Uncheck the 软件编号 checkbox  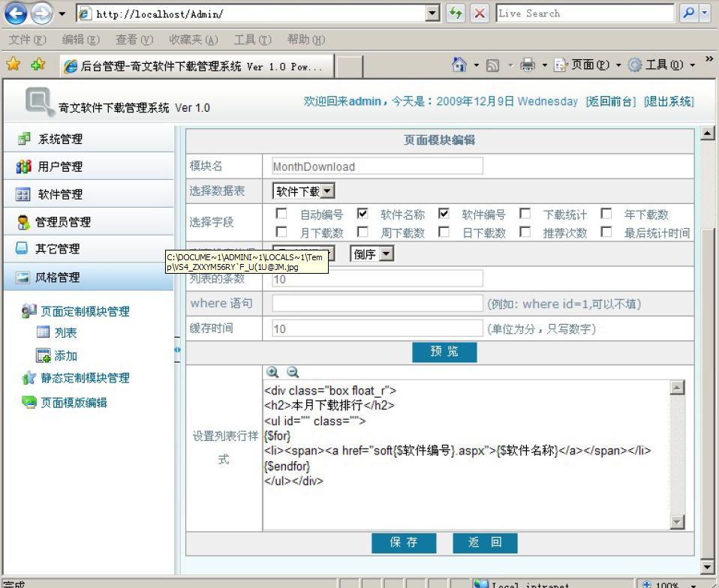(444, 214)
